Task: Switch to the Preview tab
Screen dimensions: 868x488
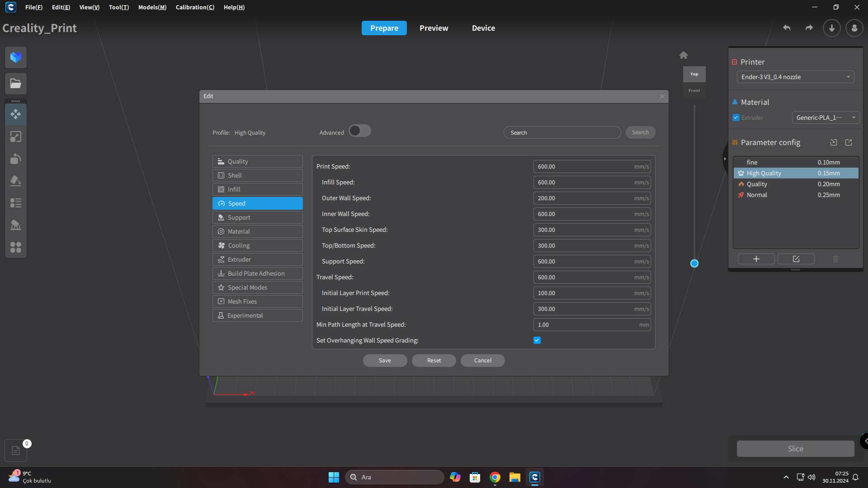Action: pyautogui.click(x=434, y=28)
